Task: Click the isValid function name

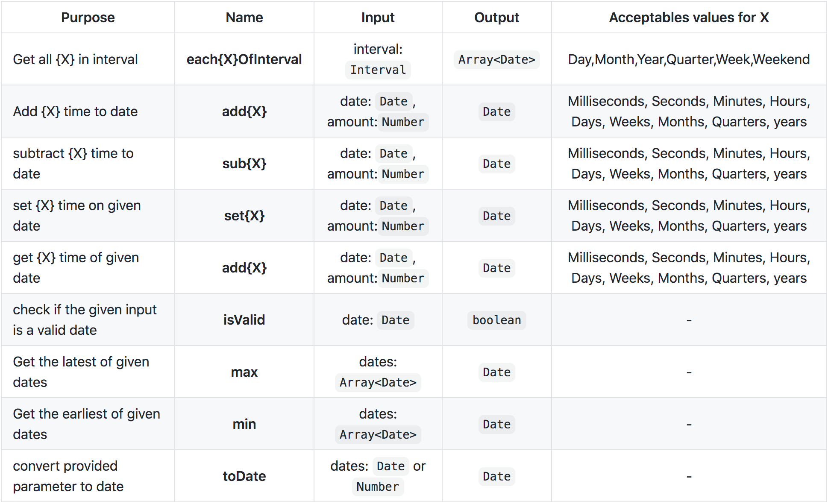Action: click(x=244, y=320)
